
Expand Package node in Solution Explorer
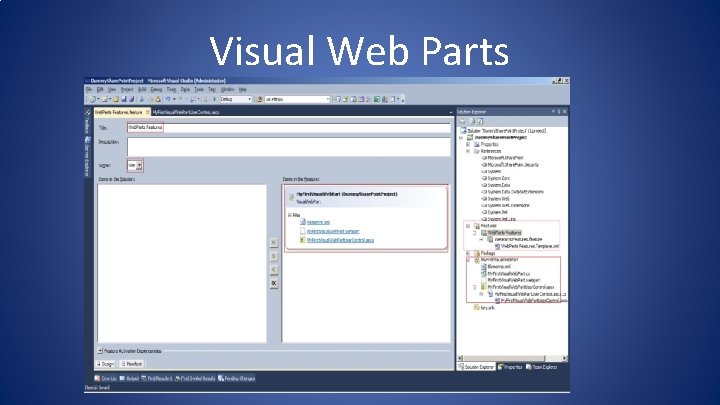click(468, 253)
